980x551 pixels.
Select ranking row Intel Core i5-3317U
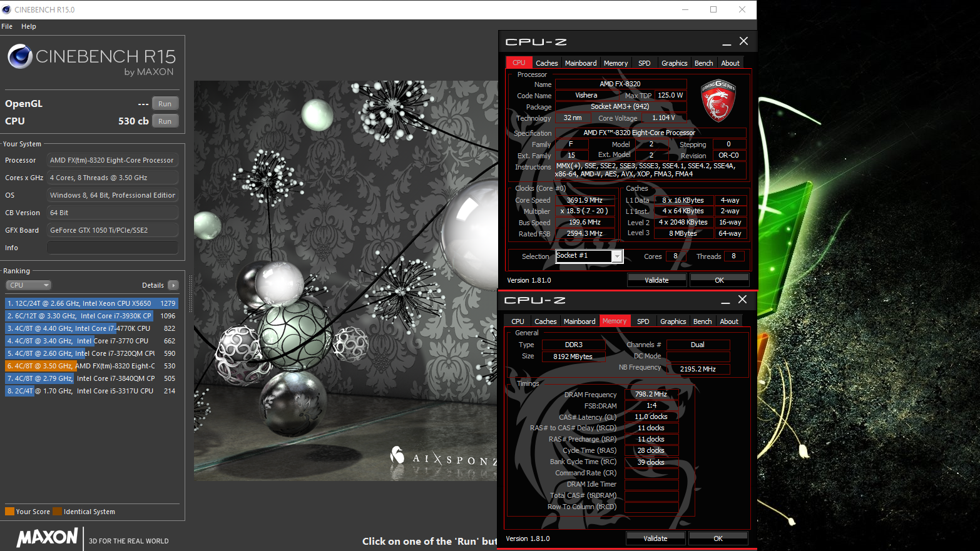92,391
